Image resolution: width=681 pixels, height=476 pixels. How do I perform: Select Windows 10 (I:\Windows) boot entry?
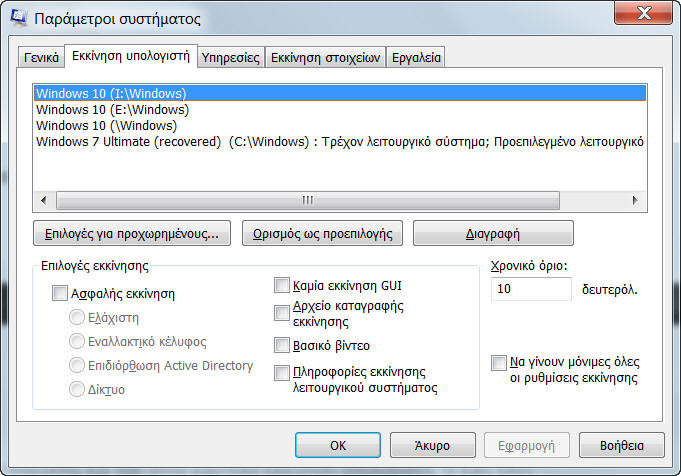pos(340,93)
